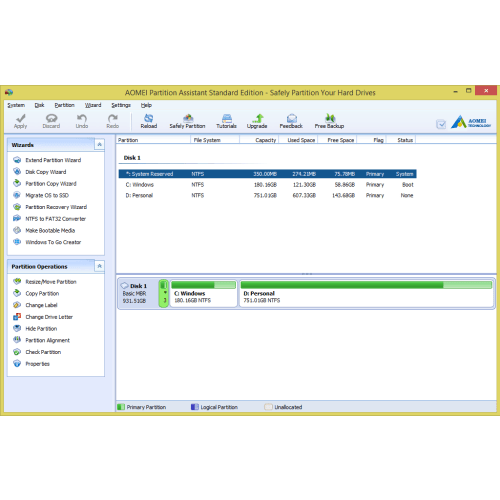500x500 pixels.
Task: Collapse the Wizards panel
Action: [x=99, y=145]
